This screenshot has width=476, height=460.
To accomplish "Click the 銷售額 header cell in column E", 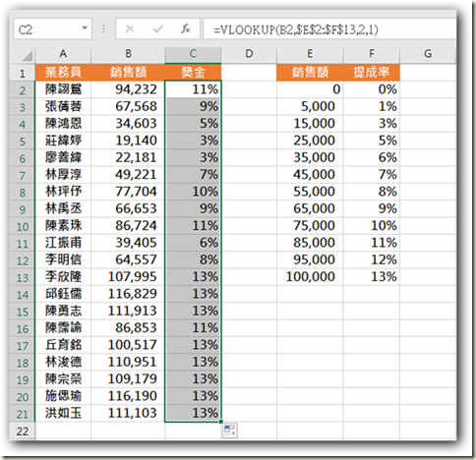I will (x=310, y=73).
